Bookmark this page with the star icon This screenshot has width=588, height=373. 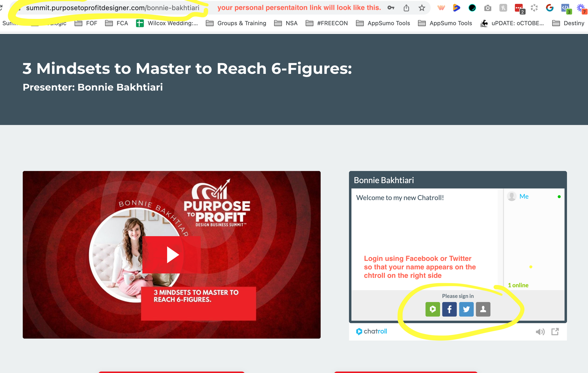(x=422, y=8)
